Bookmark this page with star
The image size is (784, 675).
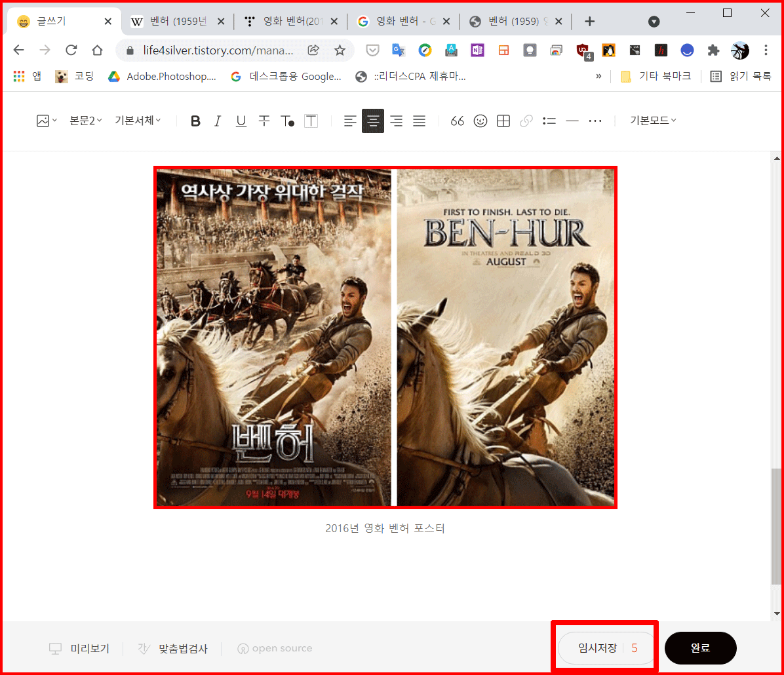pos(340,50)
